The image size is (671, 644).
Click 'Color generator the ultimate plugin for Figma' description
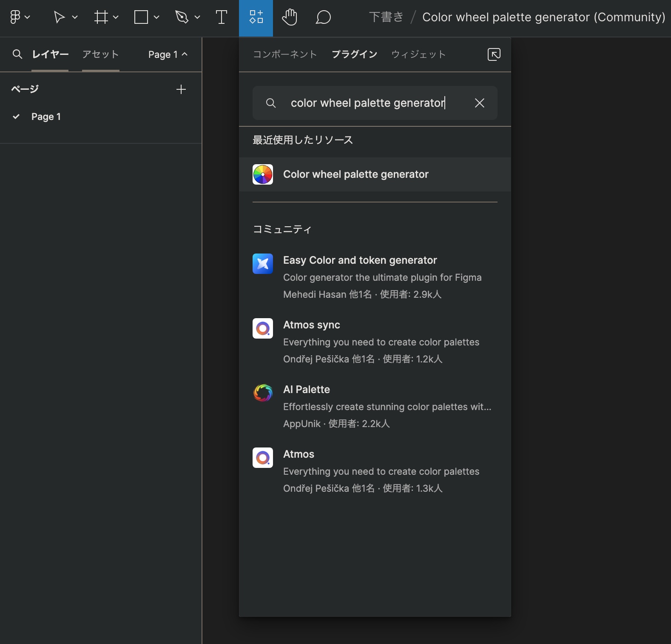(382, 277)
